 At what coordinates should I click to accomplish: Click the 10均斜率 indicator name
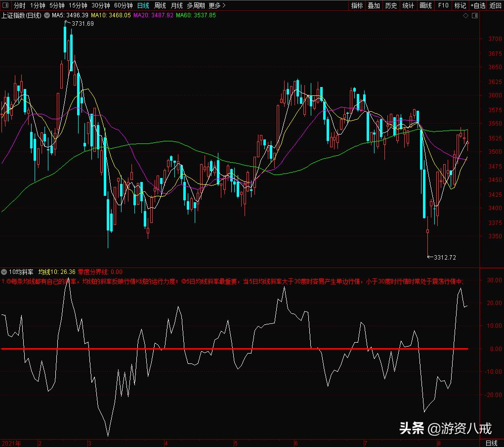[x=21, y=272]
